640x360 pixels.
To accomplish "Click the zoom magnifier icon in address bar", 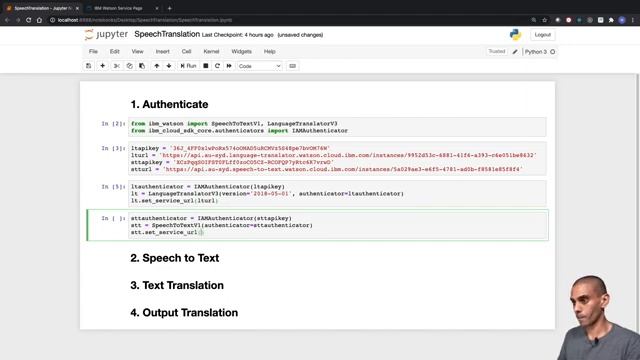I will 533,20.
